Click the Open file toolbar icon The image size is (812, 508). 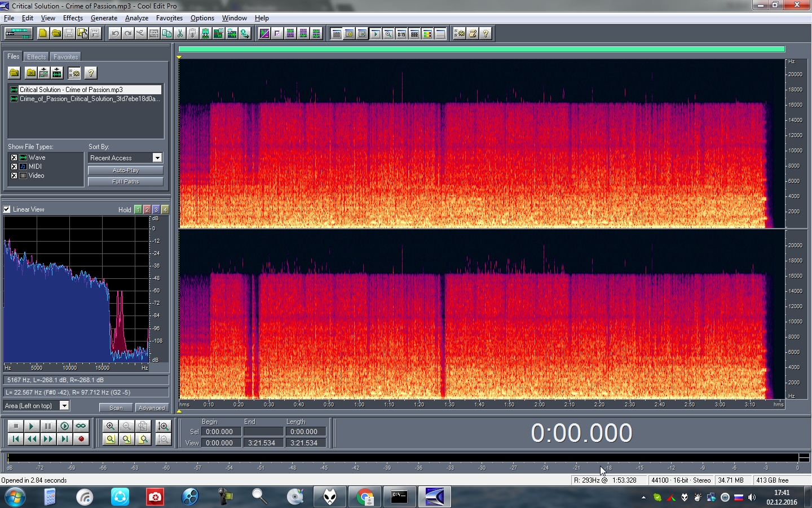coord(56,33)
